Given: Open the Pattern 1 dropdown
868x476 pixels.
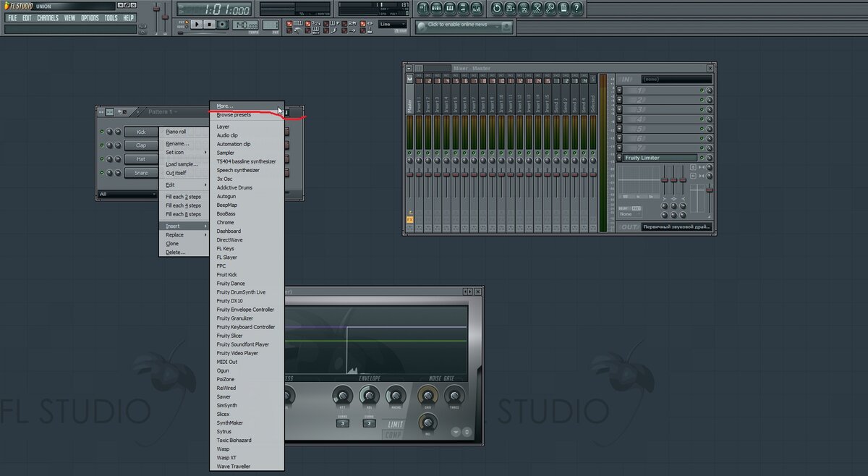Looking at the screenshot, I should (x=163, y=111).
